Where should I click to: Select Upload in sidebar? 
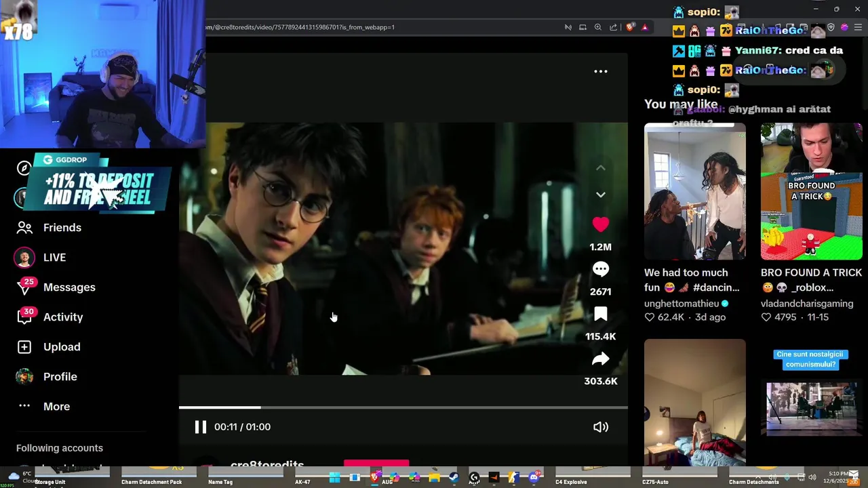coord(62,347)
